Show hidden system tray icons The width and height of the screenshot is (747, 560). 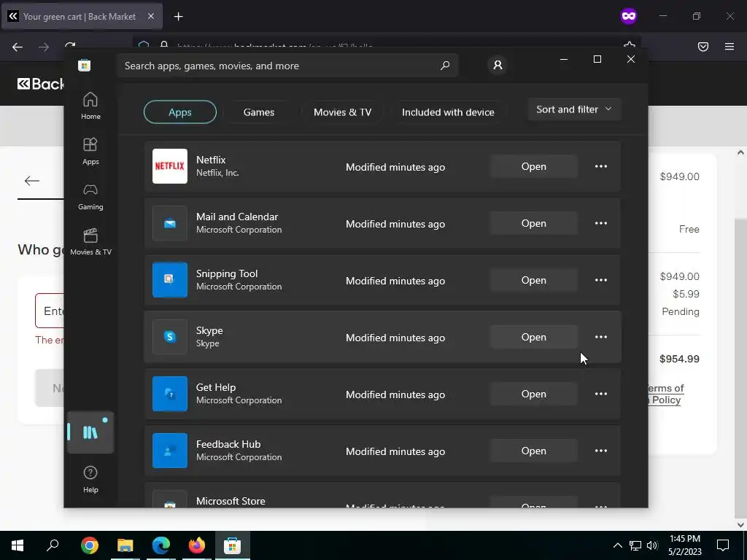[617, 545]
